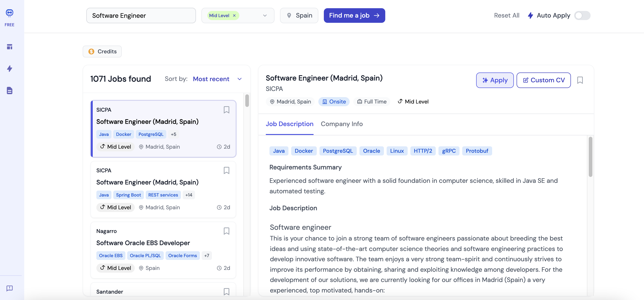Toggle bookmark on first SICPA job card
The height and width of the screenshot is (300, 644).
pos(226,110)
